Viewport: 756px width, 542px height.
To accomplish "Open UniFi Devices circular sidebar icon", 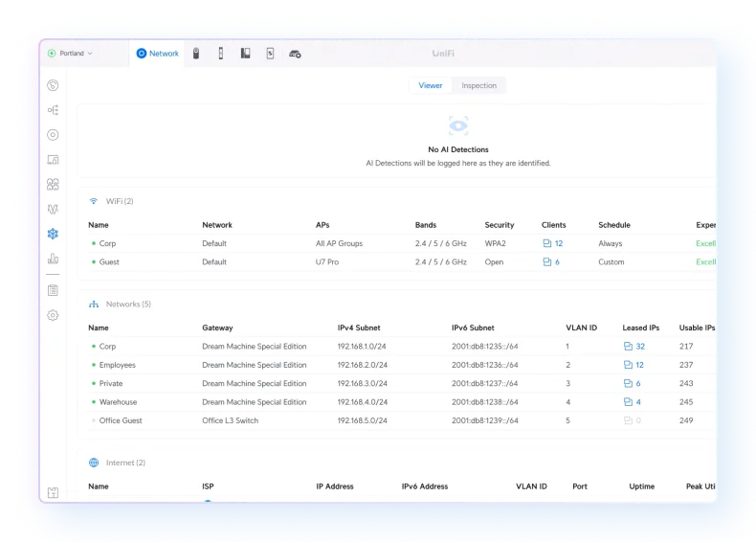I will pyautogui.click(x=53, y=135).
